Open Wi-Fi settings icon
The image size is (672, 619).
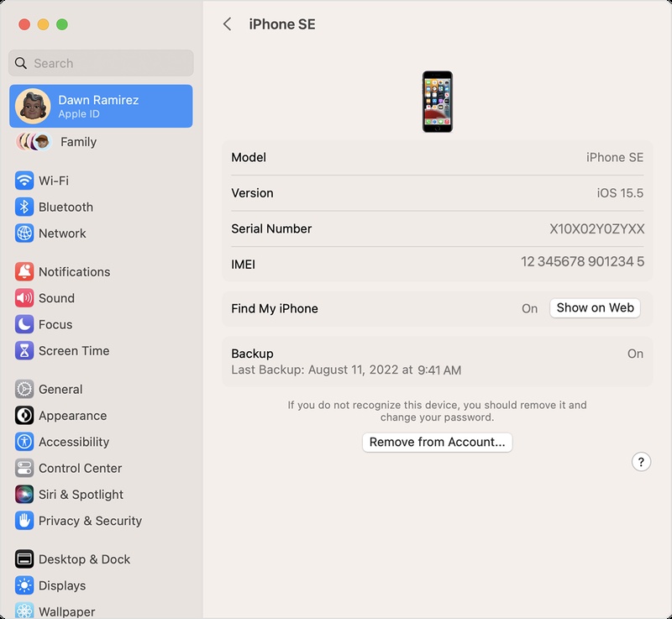(24, 181)
